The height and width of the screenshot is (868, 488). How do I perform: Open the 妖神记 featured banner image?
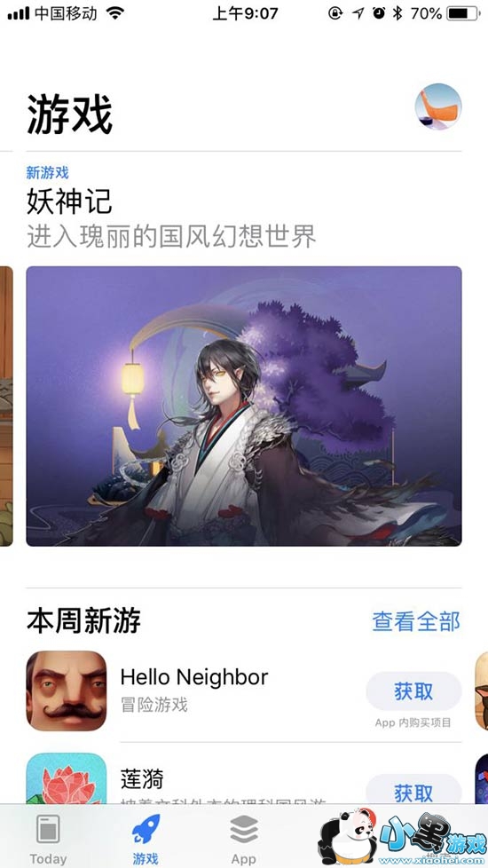tap(244, 406)
